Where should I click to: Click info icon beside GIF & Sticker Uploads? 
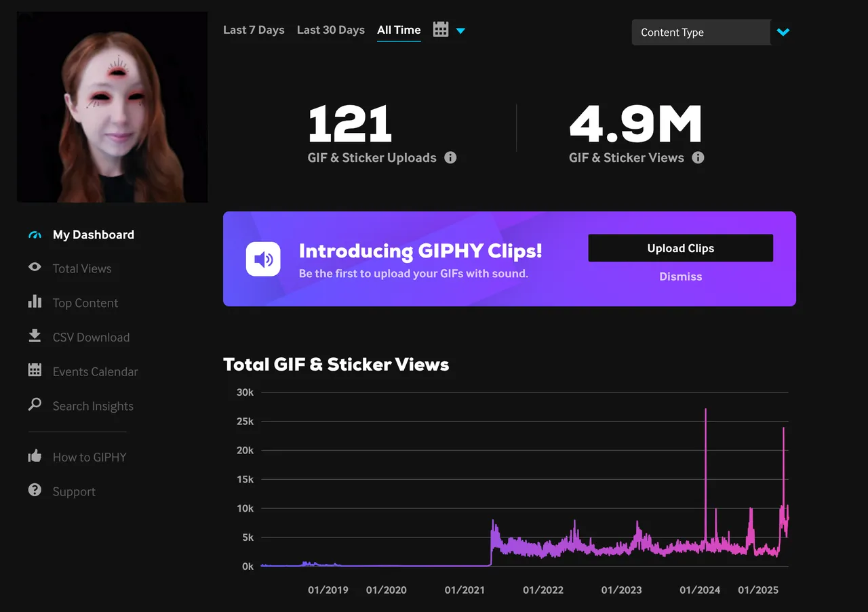[x=450, y=157]
